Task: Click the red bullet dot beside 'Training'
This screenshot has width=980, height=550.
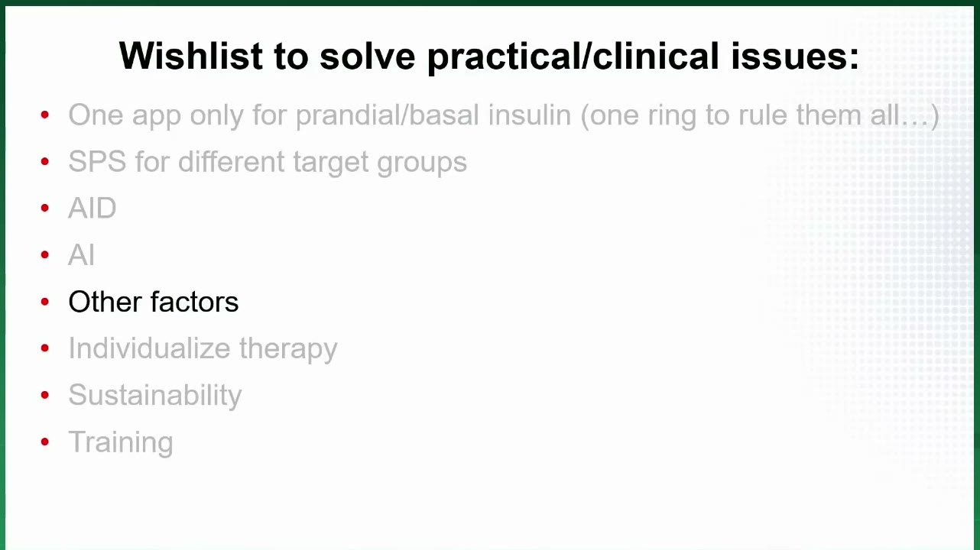Action: pyautogui.click(x=45, y=442)
